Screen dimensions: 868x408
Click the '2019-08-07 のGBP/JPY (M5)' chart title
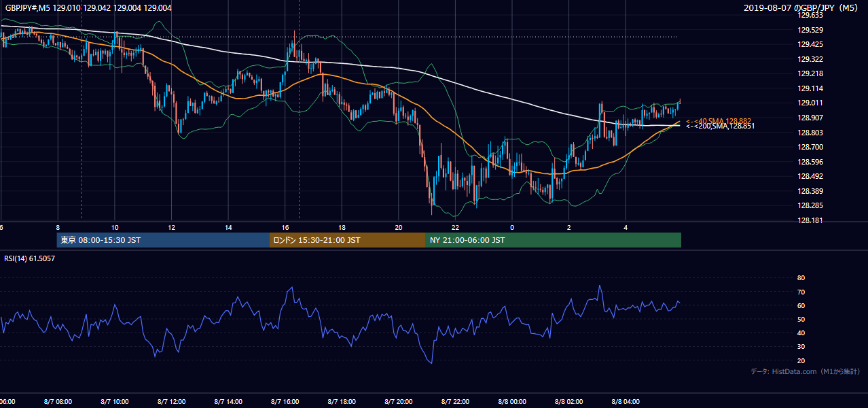point(802,7)
